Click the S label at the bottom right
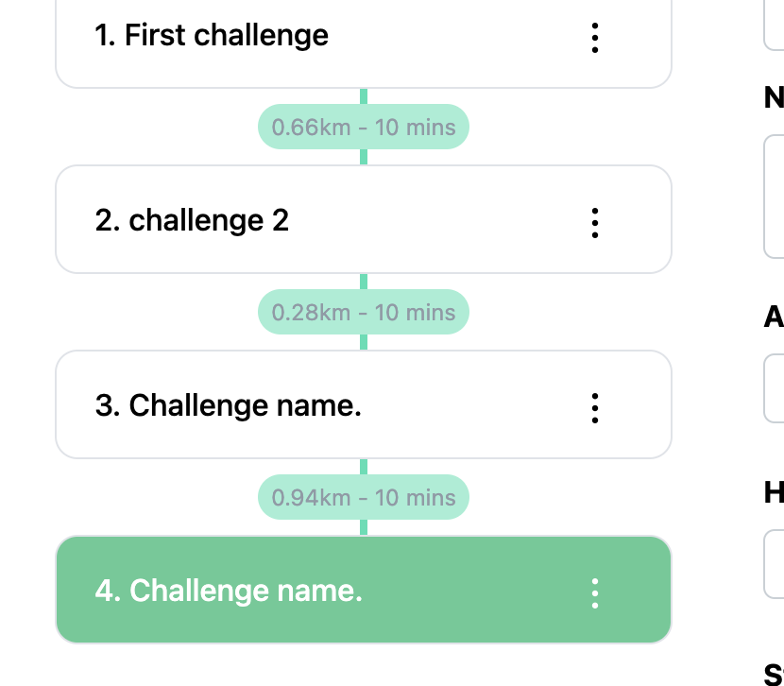Image resolution: width=784 pixels, height=686 pixels. 774,675
